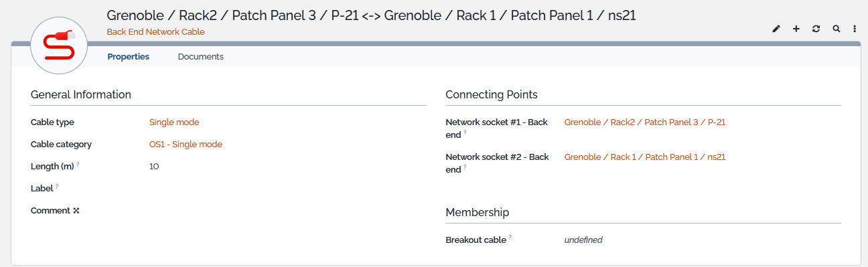Click help mark for Network socket #2
Viewport: 868px width, 267px height.
[x=465, y=167]
